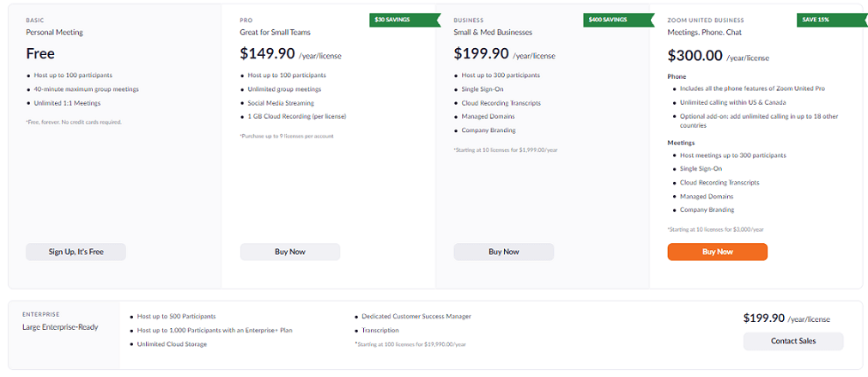The image size is (868, 377).
Task: Click the Social Media Streaming feature
Action: (281, 103)
